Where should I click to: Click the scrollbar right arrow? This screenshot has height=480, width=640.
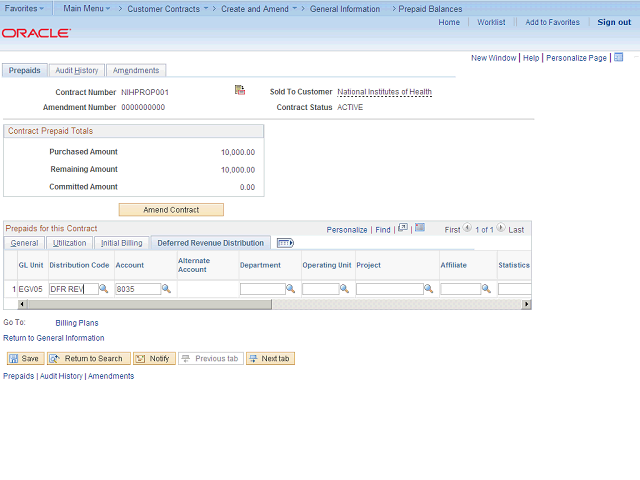(527, 304)
